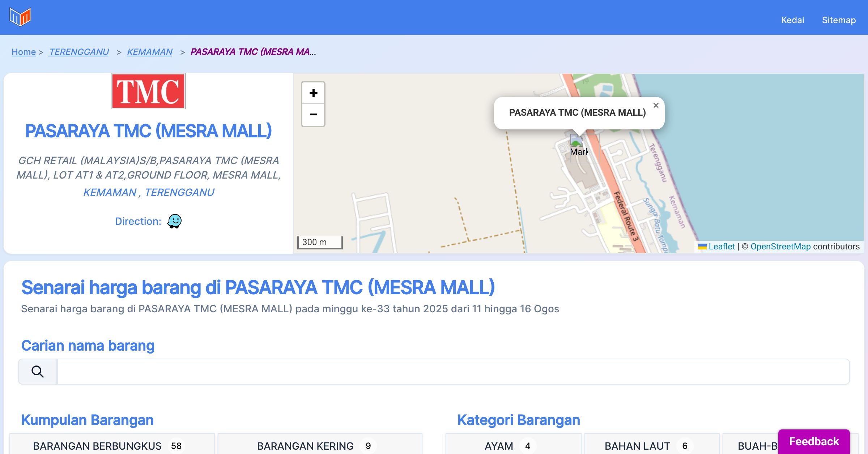Open the Feedback button

(x=814, y=441)
